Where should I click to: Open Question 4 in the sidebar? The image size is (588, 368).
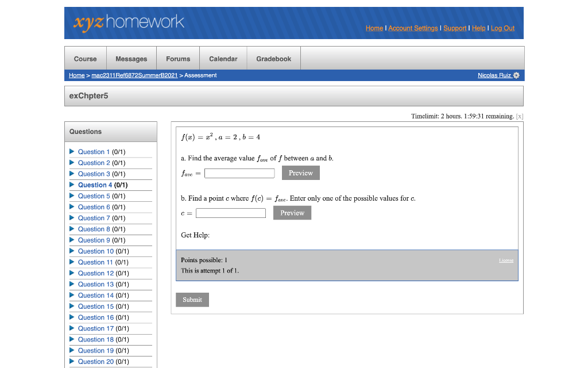[x=94, y=185]
